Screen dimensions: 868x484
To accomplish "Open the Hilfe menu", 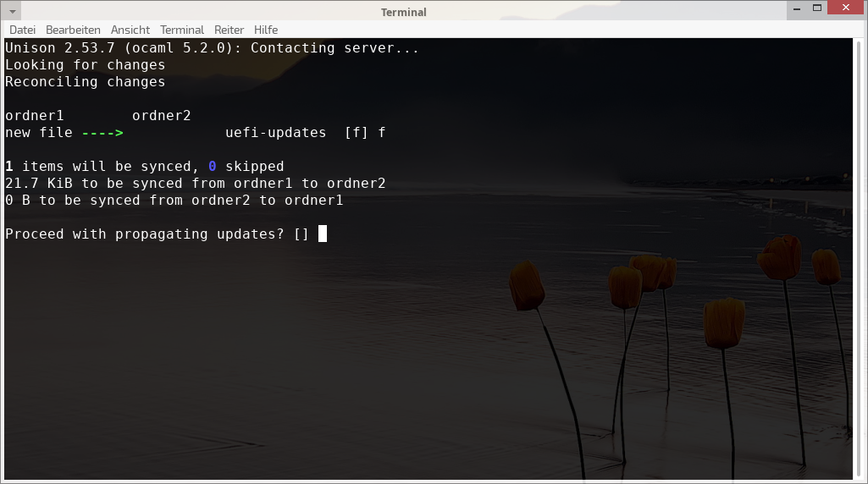I will tap(266, 30).
